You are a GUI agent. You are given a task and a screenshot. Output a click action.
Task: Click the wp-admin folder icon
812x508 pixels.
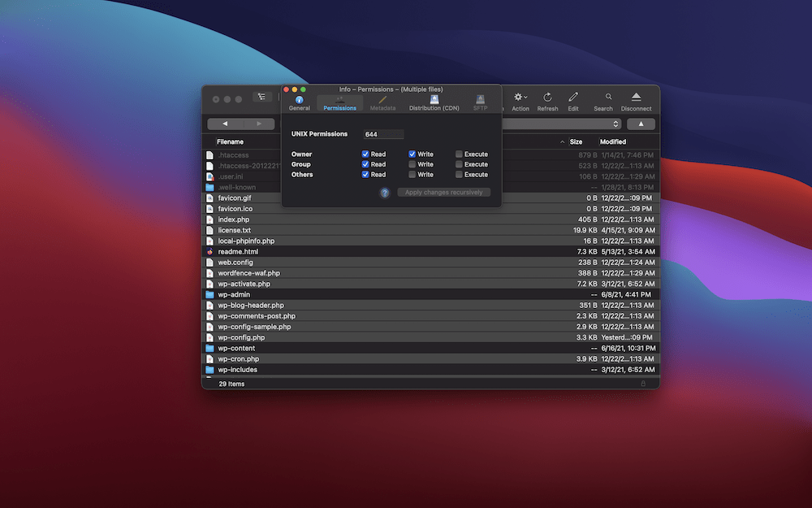click(x=209, y=294)
